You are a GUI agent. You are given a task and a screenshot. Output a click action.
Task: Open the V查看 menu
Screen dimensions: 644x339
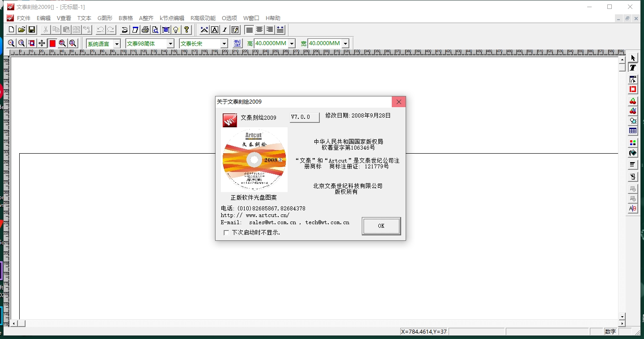64,18
